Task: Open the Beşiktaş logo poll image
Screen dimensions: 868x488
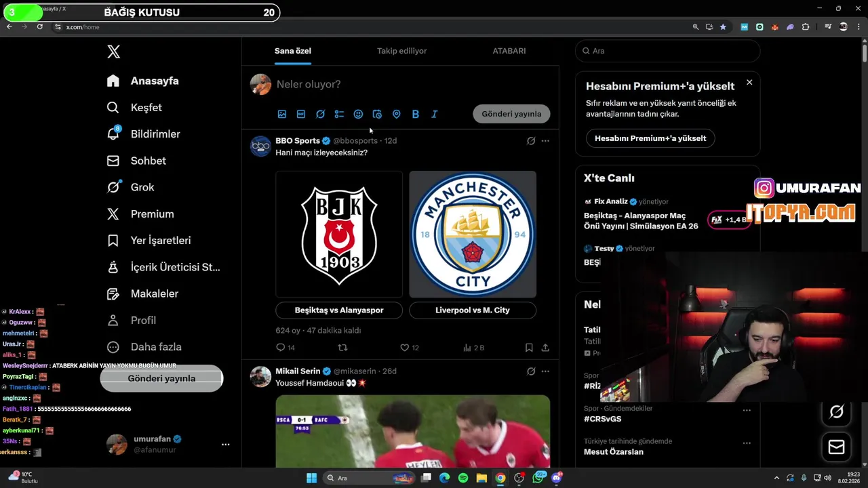Action: coord(339,235)
